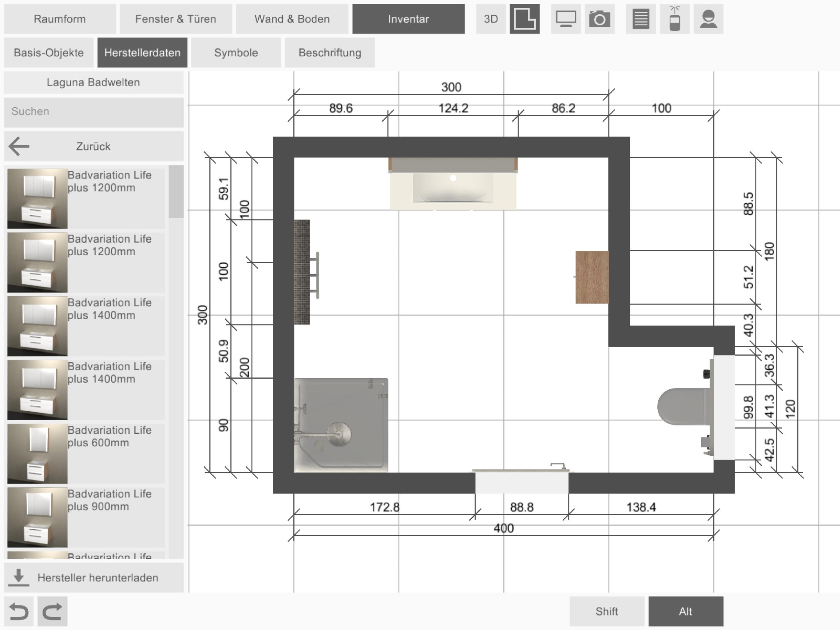Image resolution: width=840 pixels, height=630 pixels.
Task: Go back with the Zurück button
Action: click(93, 147)
